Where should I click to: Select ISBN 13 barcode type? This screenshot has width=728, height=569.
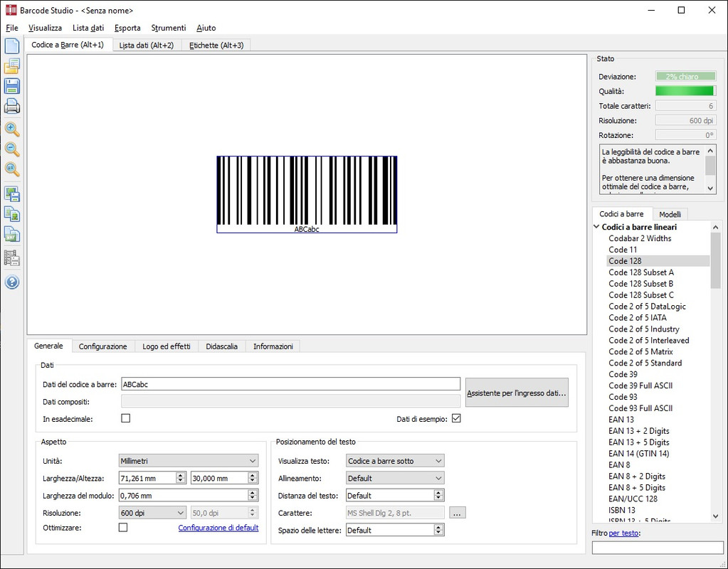pyautogui.click(x=622, y=510)
